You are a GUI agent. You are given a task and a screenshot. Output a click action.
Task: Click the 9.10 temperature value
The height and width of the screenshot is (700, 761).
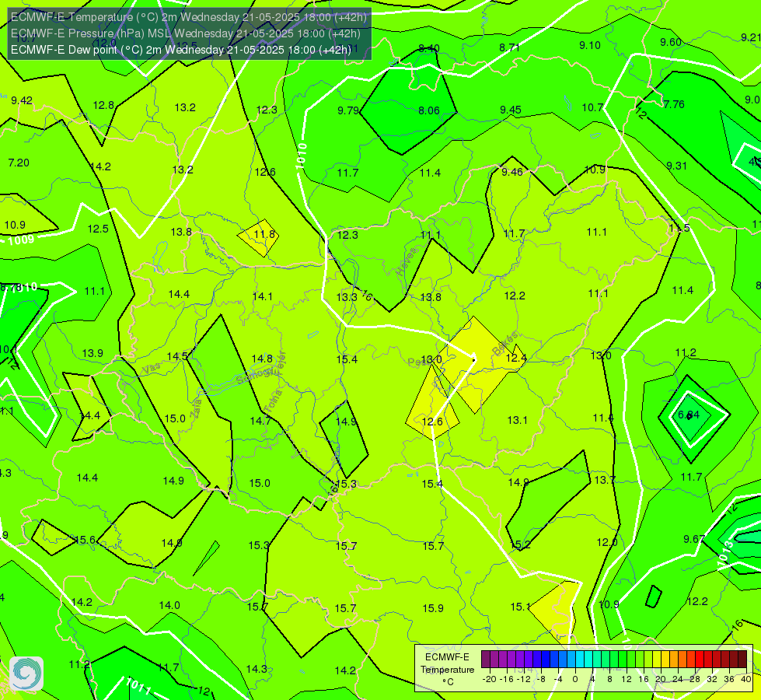(590, 45)
